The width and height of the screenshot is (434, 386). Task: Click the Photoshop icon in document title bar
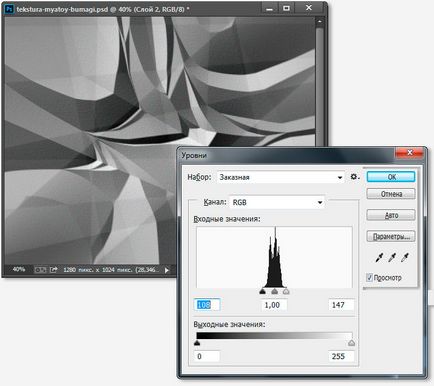point(9,9)
